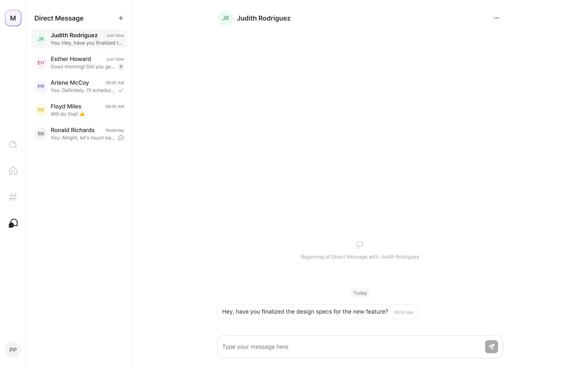The width and height of the screenshot is (588, 368).
Task: Click the 08:00 AM timestamp on Floyd Miles
Action: coord(115,107)
